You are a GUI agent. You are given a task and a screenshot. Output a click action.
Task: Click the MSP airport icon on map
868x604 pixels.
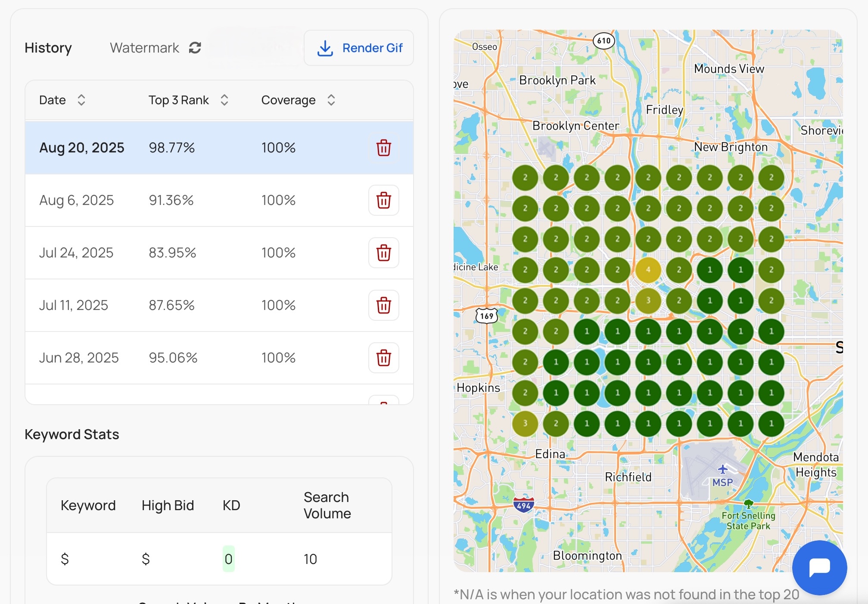click(722, 469)
